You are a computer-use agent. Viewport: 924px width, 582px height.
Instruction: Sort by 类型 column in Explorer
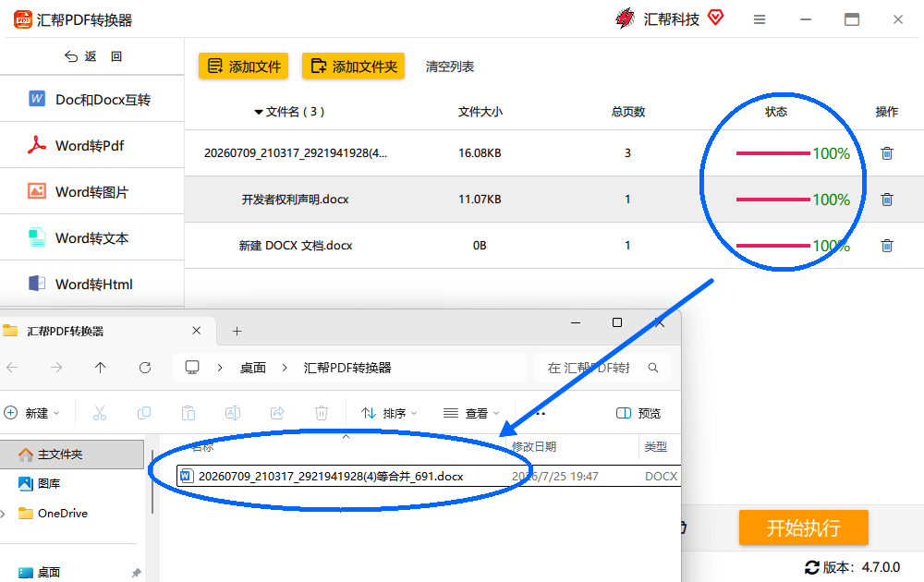(656, 446)
